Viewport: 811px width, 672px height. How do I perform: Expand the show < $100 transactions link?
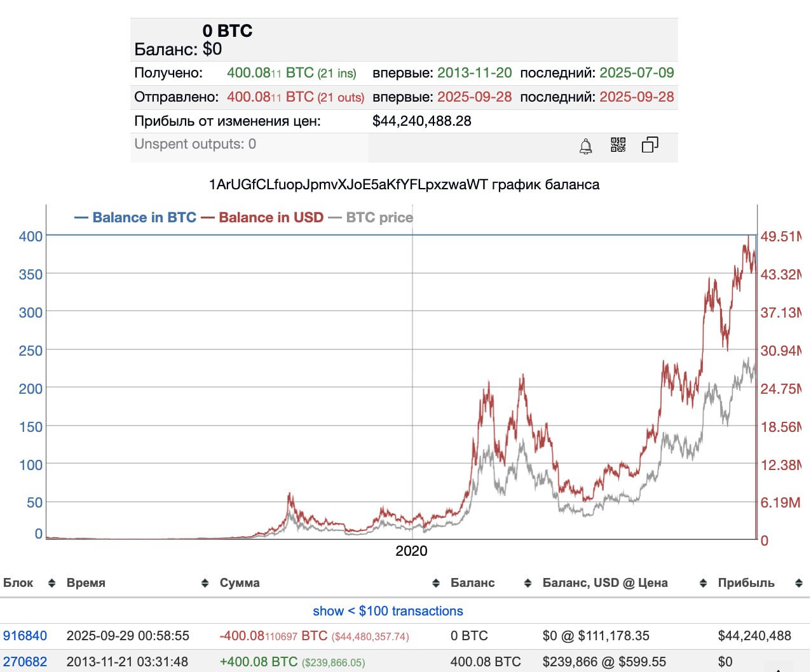pos(388,611)
